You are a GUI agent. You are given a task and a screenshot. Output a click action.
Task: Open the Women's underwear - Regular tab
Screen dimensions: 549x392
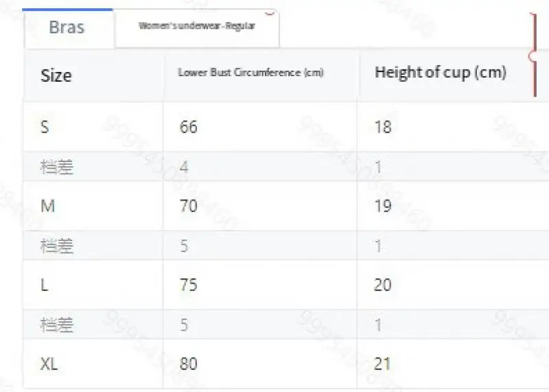click(197, 28)
